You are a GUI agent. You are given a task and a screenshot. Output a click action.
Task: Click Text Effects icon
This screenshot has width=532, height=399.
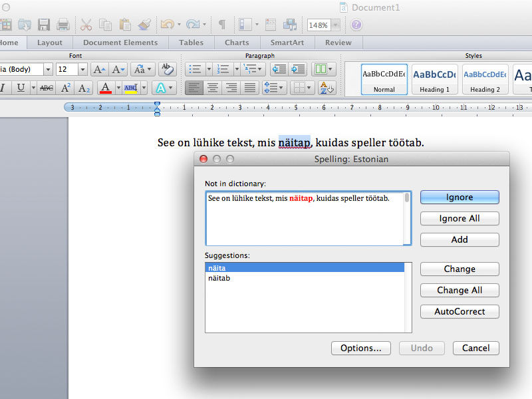tap(161, 88)
